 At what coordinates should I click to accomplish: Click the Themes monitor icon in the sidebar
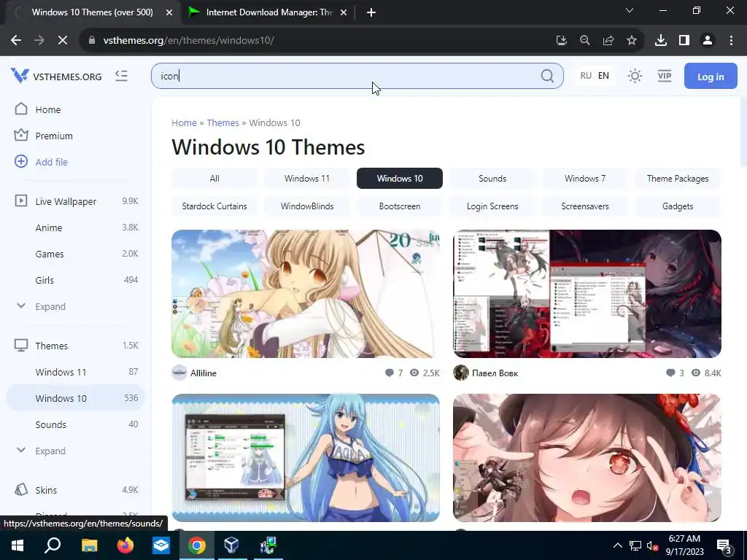[x=21, y=345]
